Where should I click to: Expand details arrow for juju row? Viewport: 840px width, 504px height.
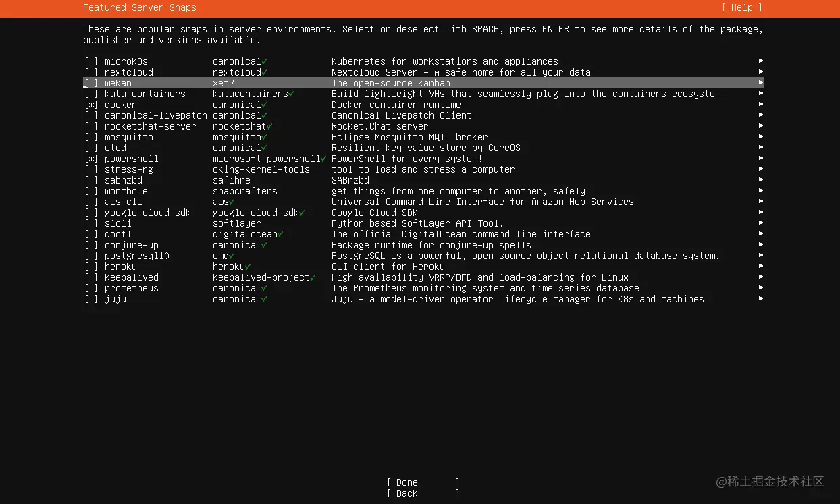click(761, 299)
